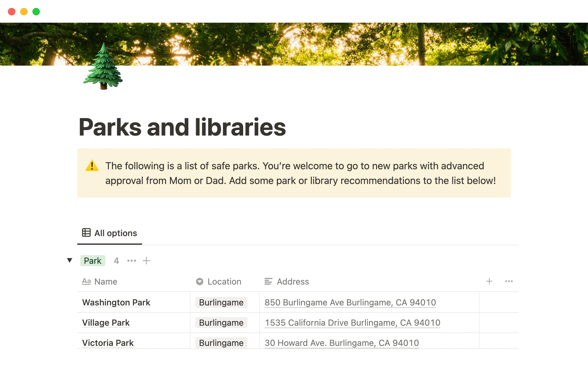Click the 1535 California Drive address
The height and width of the screenshot is (368, 588).
tap(352, 323)
